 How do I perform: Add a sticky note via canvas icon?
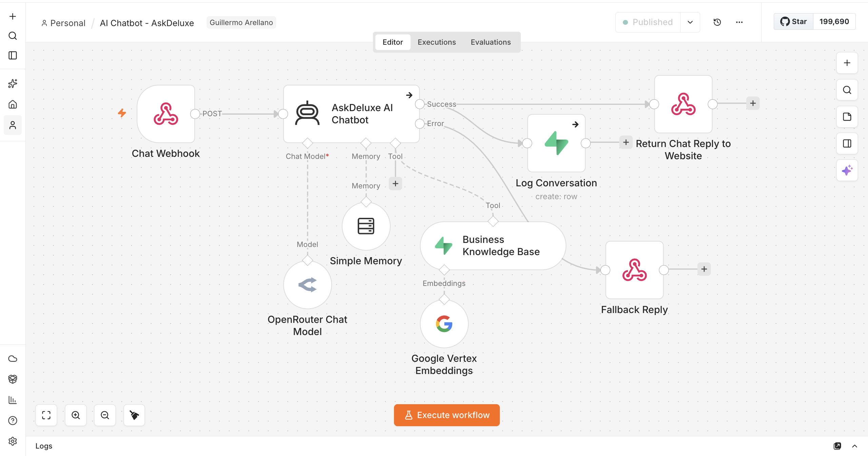tap(847, 117)
